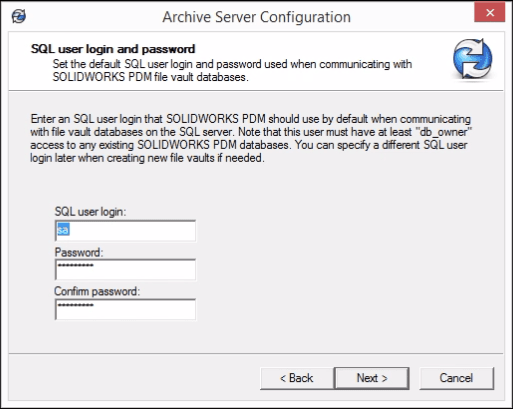513x409 pixels.
Task: Click the 'Confirm password:' label
Action: 97,291
